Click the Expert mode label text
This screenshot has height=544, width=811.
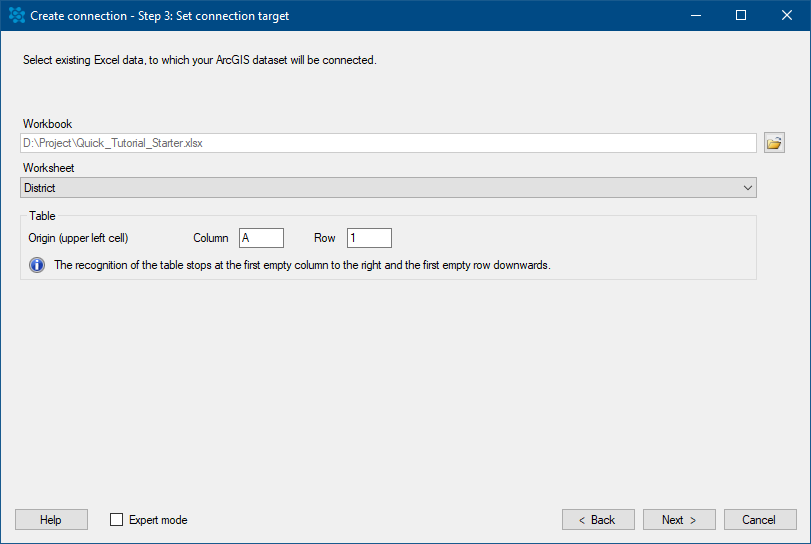coord(158,520)
